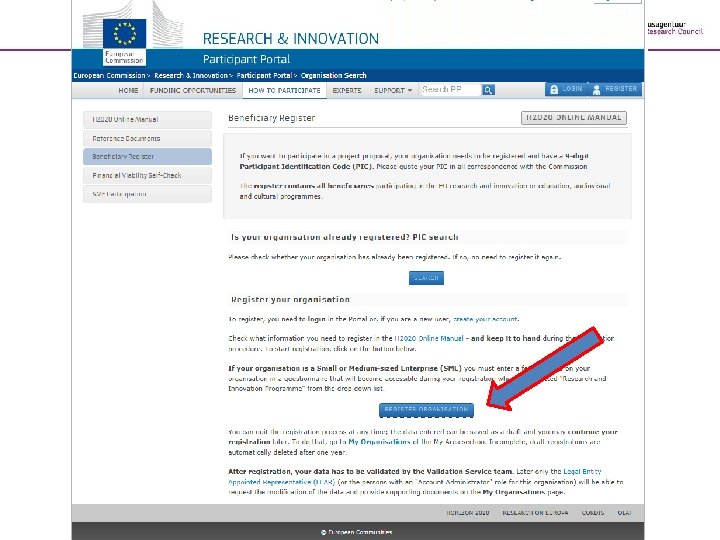This screenshot has height=540, width=720.
Task: Click the European Commission logo
Action: click(124, 42)
